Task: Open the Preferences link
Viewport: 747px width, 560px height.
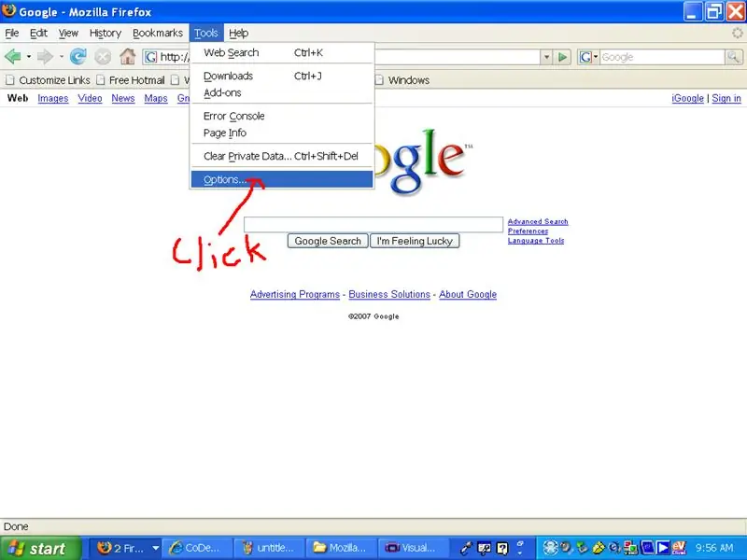Action: [x=528, y=231]
